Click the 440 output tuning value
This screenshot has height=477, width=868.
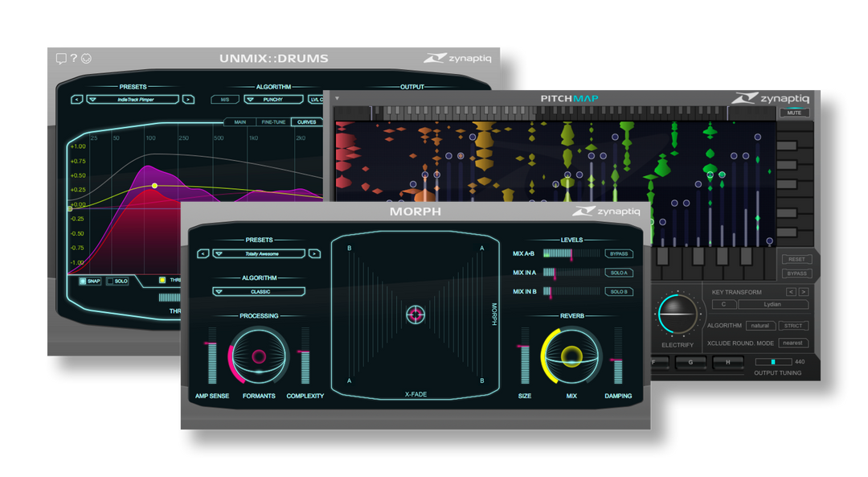coord(800,362)
